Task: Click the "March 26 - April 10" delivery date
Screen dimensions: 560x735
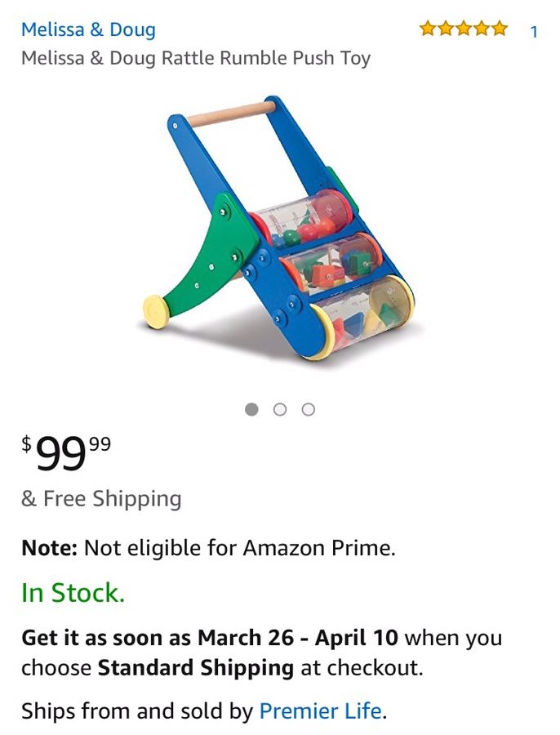Action: point(298,637)
